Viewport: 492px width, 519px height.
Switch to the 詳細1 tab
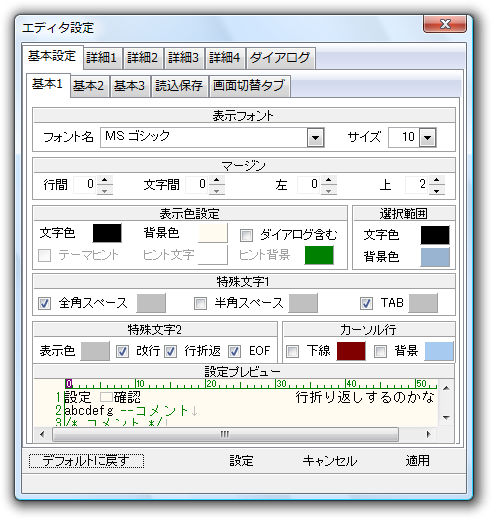(103, 58)
